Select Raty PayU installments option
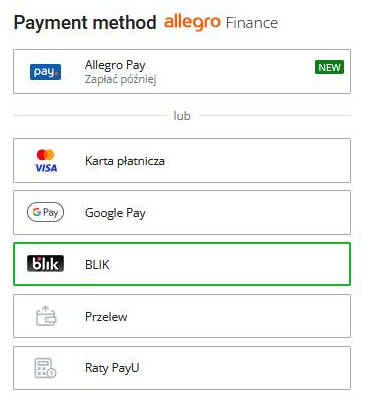The height and width of the screenshot is (412, 377). click(182, 368)
